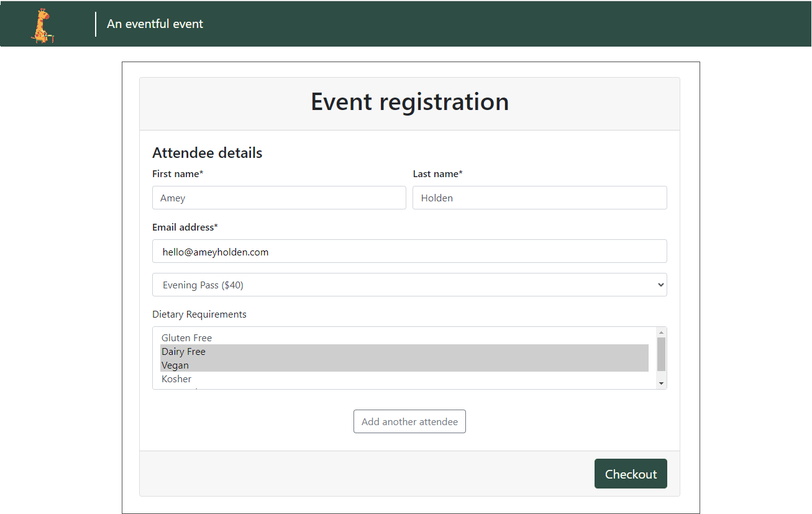
Task: Open the Evening Pass ($40) dropdown
Action: point(409,285)
